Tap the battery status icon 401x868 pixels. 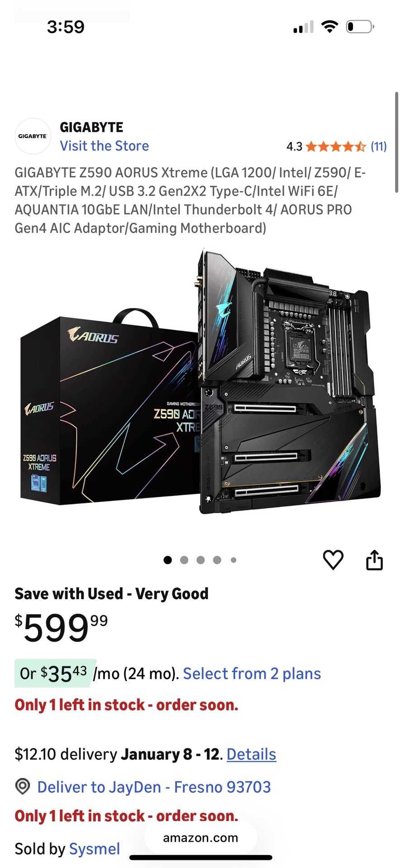click(360, 27)
